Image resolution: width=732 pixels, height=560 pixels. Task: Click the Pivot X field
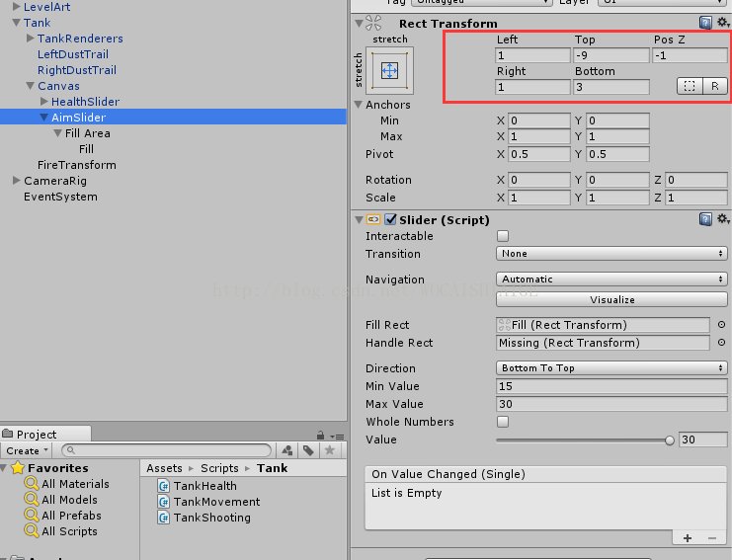pos(539,154)
